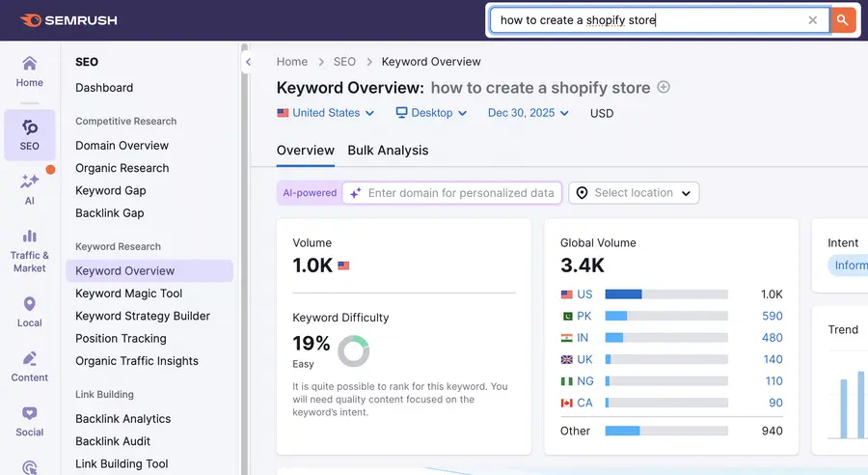The width and height of the screenshot is (868, 475).
Task: Open Backlink Analytics
Action: [x=122, y=419]
